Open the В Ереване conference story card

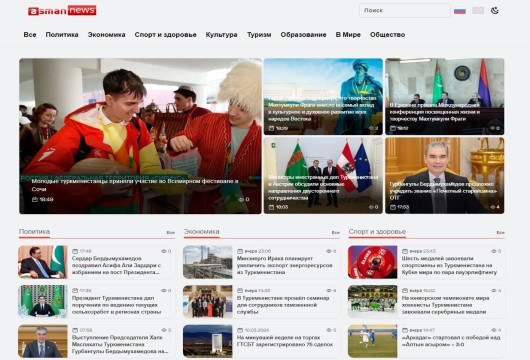pos(444,96)
